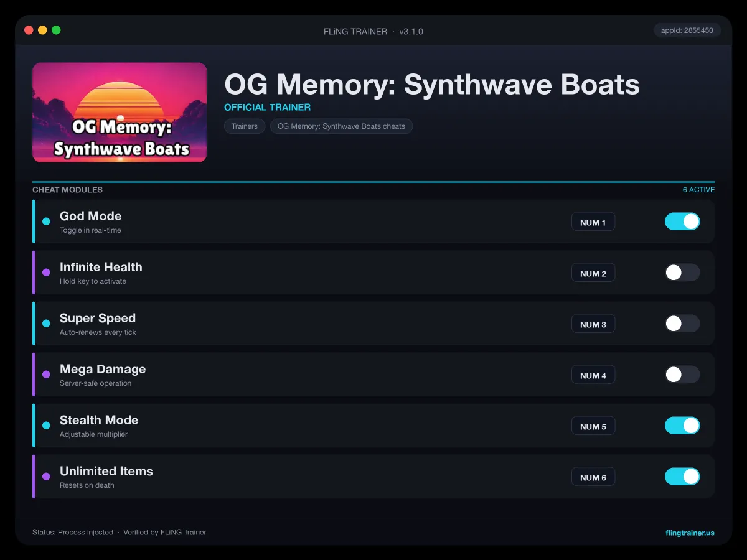Click the Super Speed status dot

click(x=46, y=324)
